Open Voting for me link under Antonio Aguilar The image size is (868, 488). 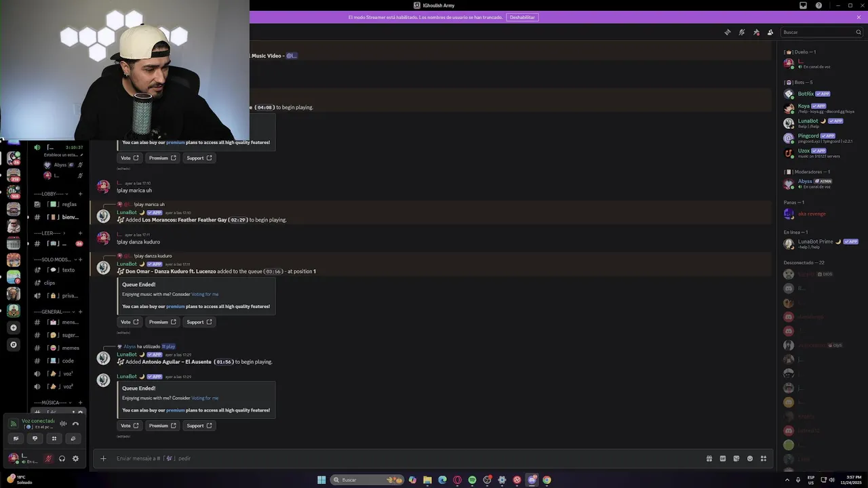tap(205, 398)
